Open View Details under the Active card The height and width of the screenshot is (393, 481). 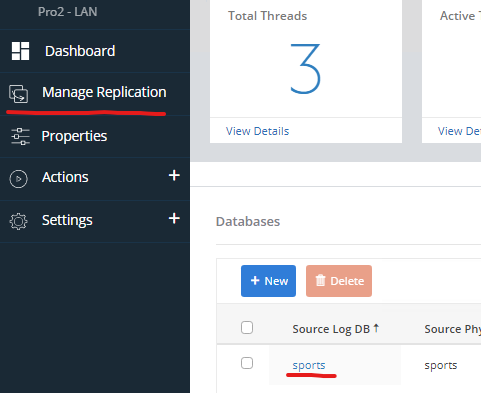459,131
